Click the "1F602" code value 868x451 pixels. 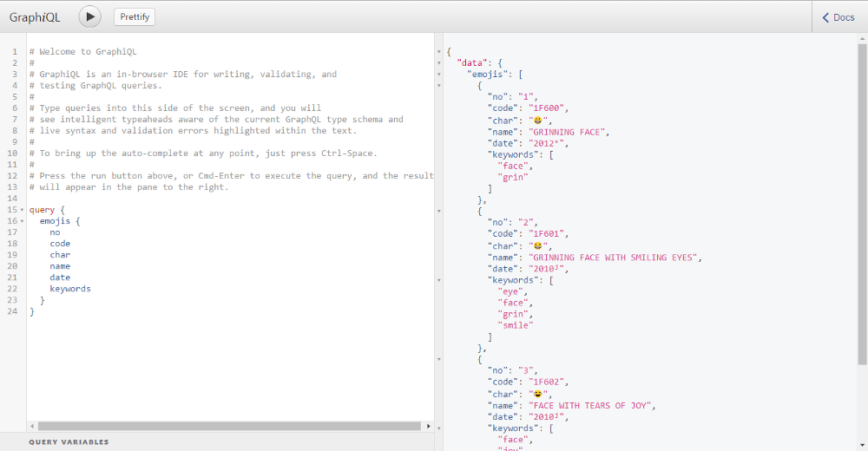tap(548, 382)
